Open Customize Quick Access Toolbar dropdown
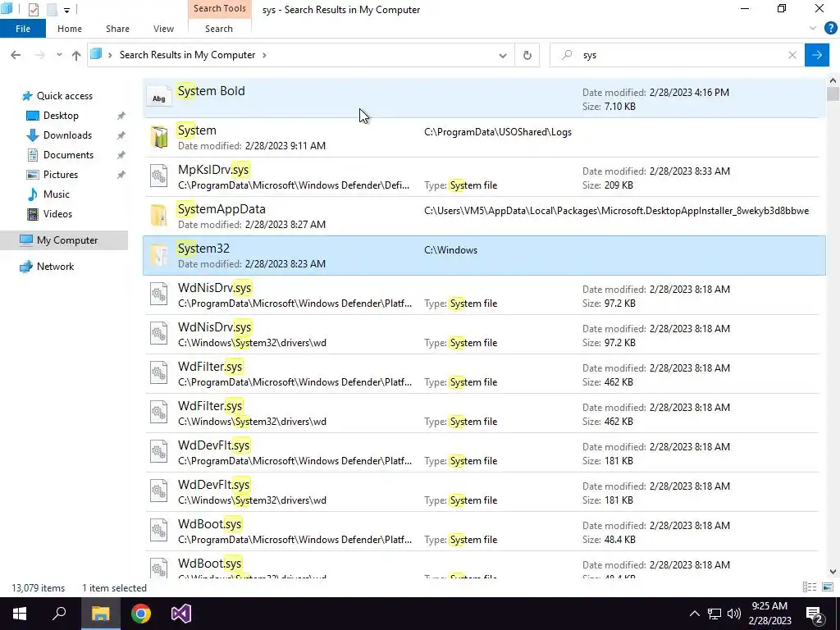Viewport: 840px width, 630px height. (x=66, y=10)
